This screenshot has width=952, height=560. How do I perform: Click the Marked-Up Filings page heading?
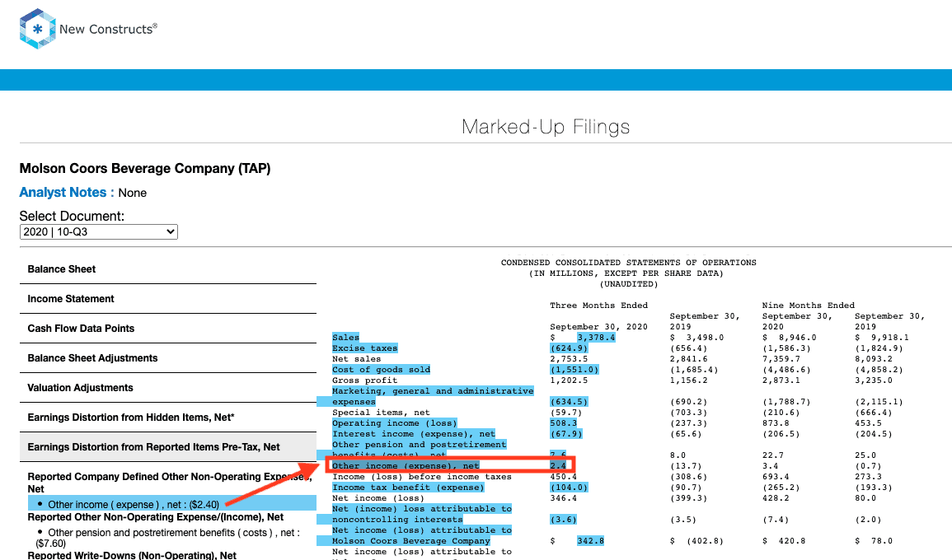pos(546,127)
